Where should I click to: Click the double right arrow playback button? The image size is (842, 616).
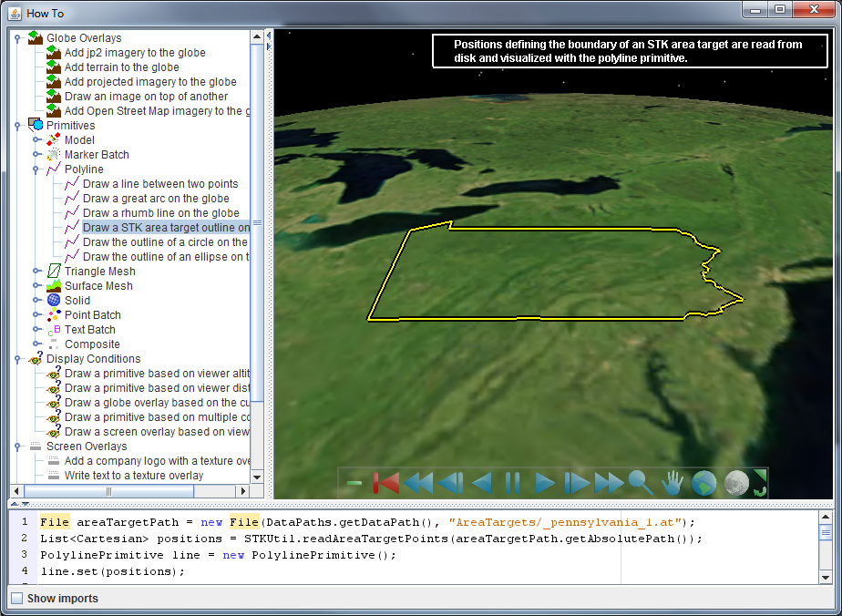point(609,483)
